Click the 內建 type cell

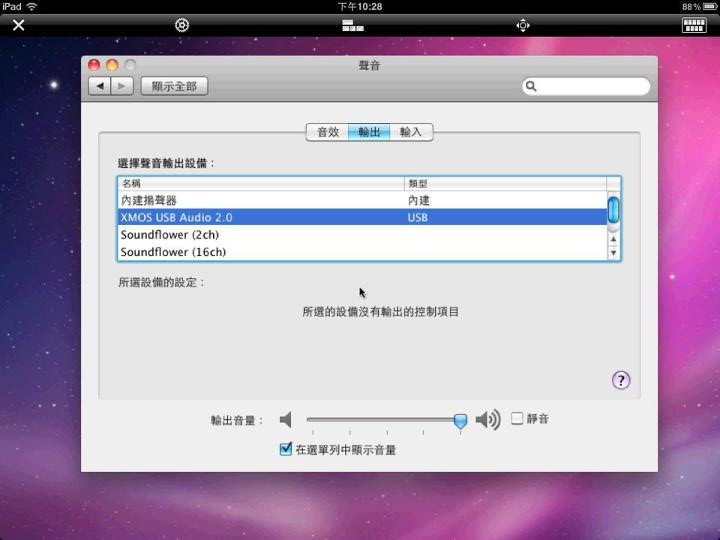[x=418, y=201]
